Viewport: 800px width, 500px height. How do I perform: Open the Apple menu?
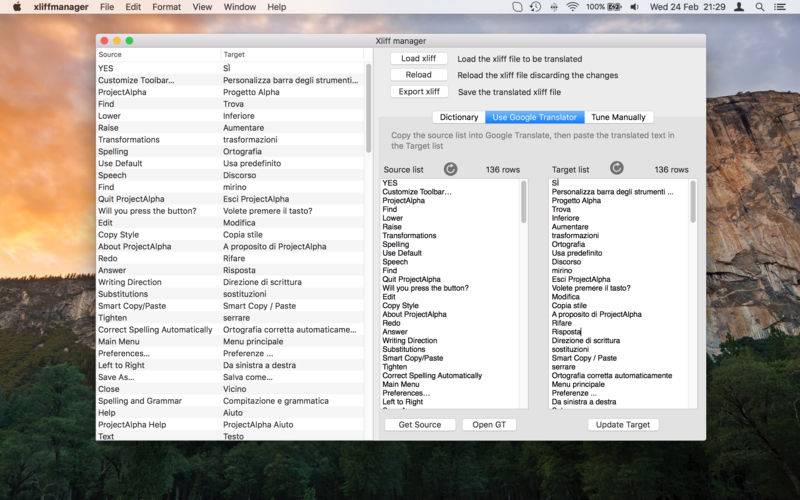(x=17, y=7)
